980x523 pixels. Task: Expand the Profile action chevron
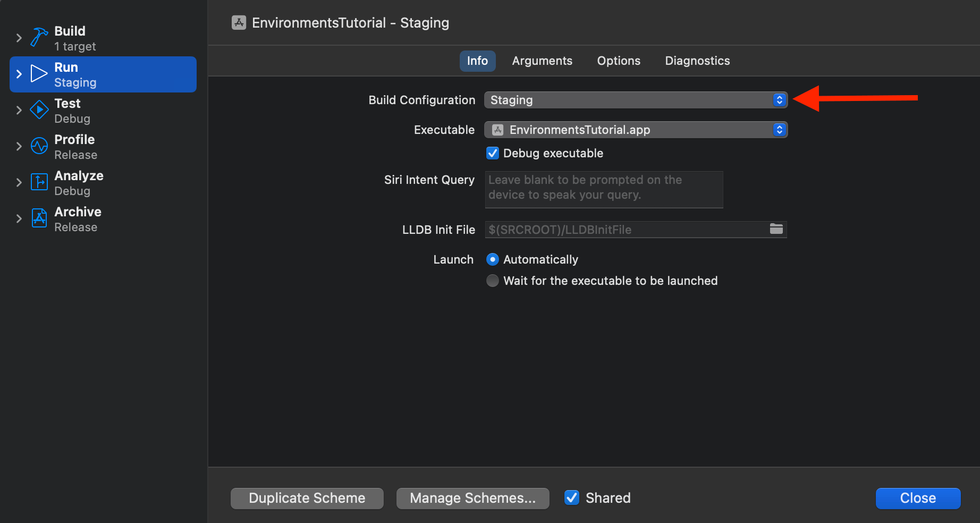pyautogui.click(x=19, y=146)
